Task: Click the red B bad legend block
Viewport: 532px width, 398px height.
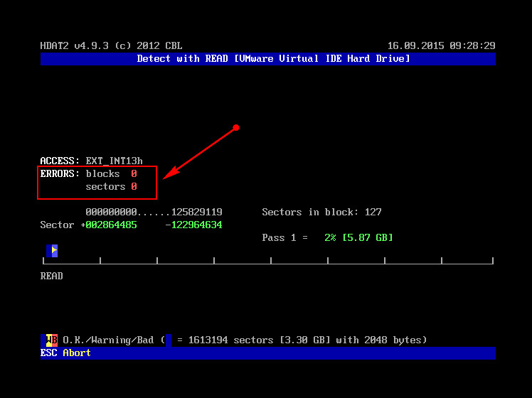Action: pos(55,340)
